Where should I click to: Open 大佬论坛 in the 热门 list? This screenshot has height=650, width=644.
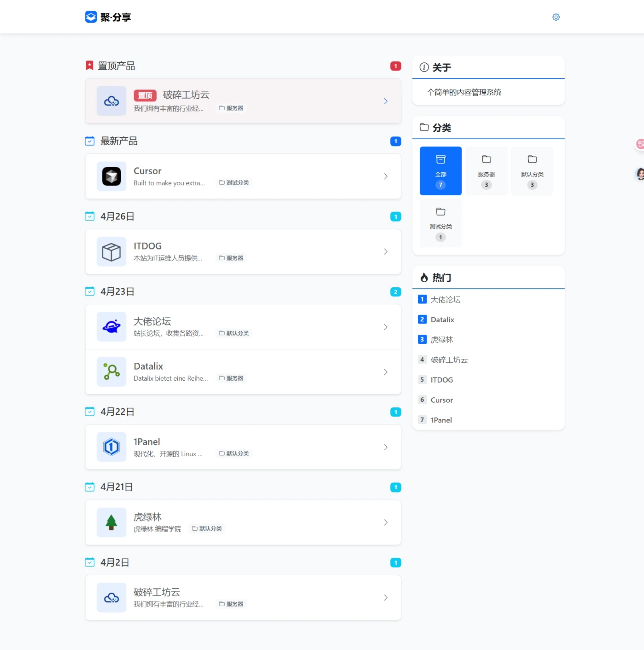tap(445, 300)
